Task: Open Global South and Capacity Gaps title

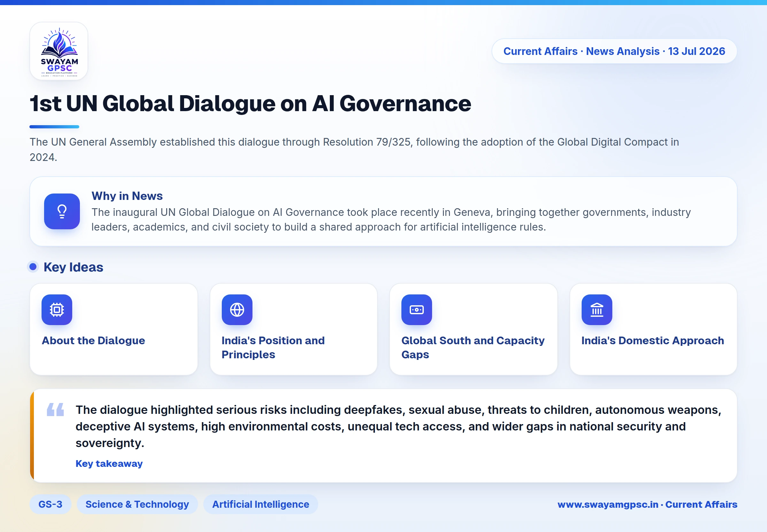Action: [473, 347]
